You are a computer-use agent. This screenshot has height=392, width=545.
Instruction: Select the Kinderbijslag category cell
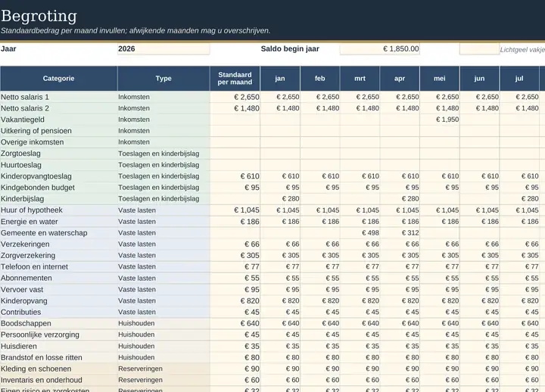pos(59,199)
